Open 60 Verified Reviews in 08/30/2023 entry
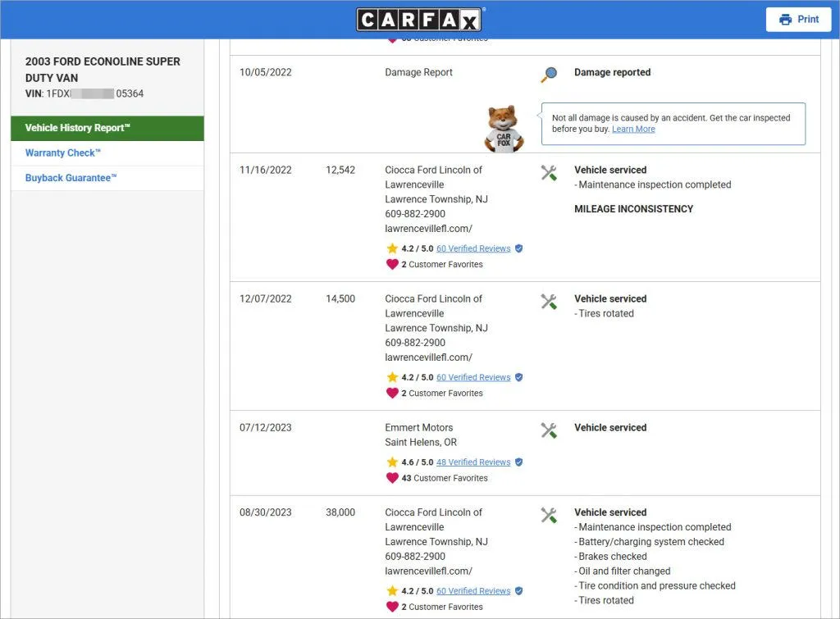The height and width of the screenshot is (619, 840). [473, 591]
